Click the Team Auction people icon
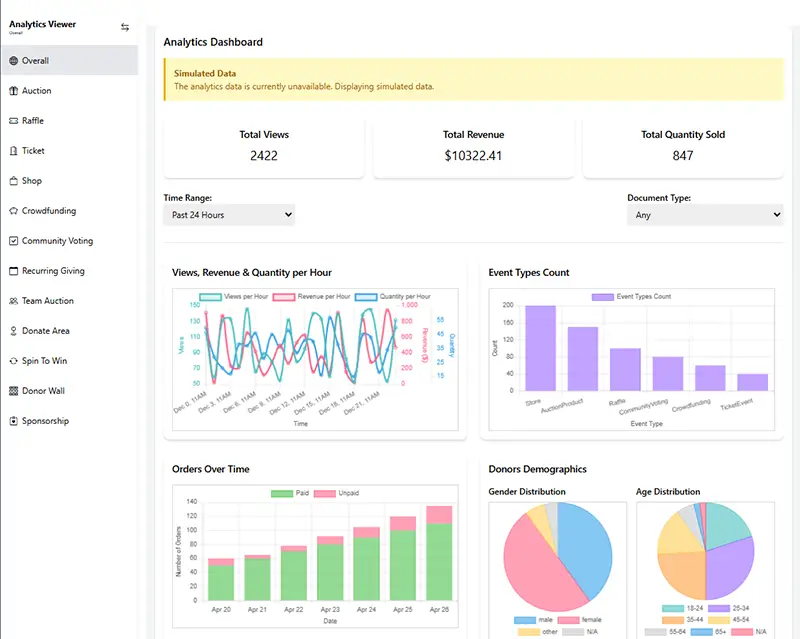This screenshot has height=639, width=800. (x=13, y=301)
